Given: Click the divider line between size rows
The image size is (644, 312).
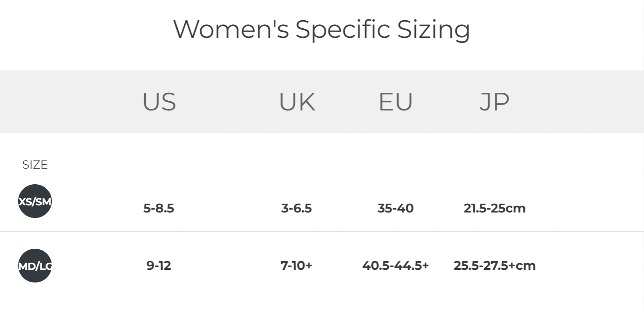Looking at the screenshot, I should 322,232.
